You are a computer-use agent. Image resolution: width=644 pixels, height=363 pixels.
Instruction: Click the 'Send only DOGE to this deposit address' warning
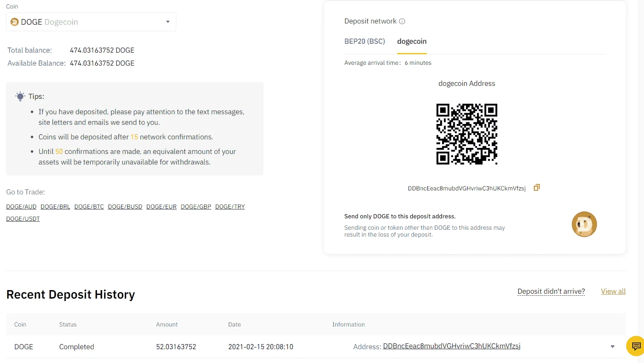click(x=400, y=216)
